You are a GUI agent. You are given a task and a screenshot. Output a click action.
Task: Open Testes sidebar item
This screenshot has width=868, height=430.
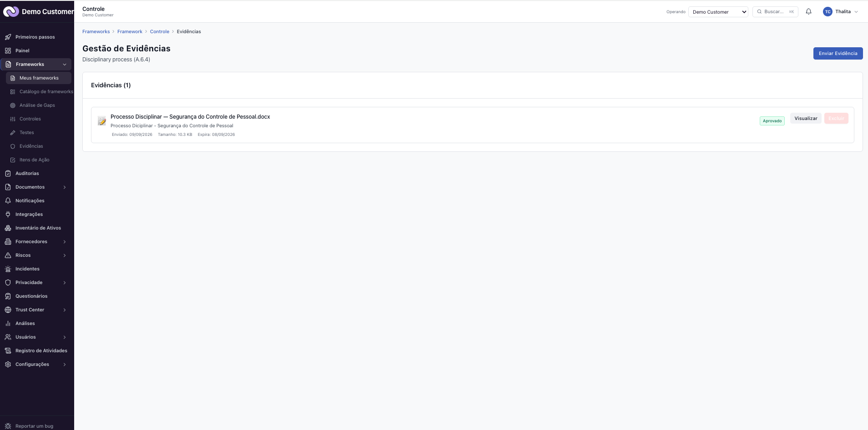[x=26, y=132]
